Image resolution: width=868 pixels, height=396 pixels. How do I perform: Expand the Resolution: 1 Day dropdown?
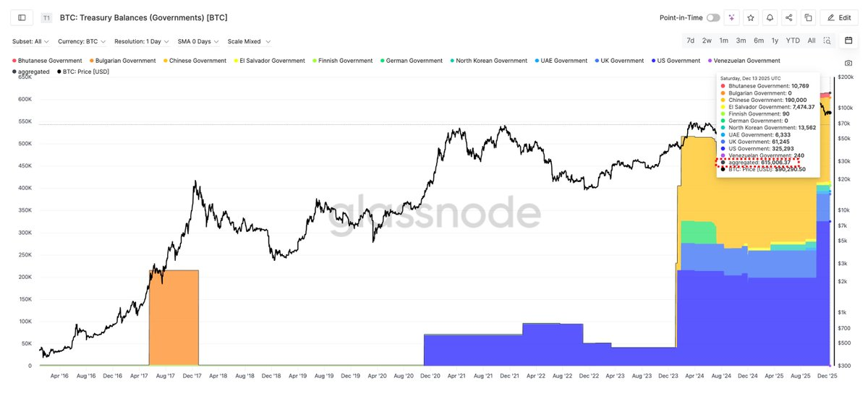click(141, 41)
